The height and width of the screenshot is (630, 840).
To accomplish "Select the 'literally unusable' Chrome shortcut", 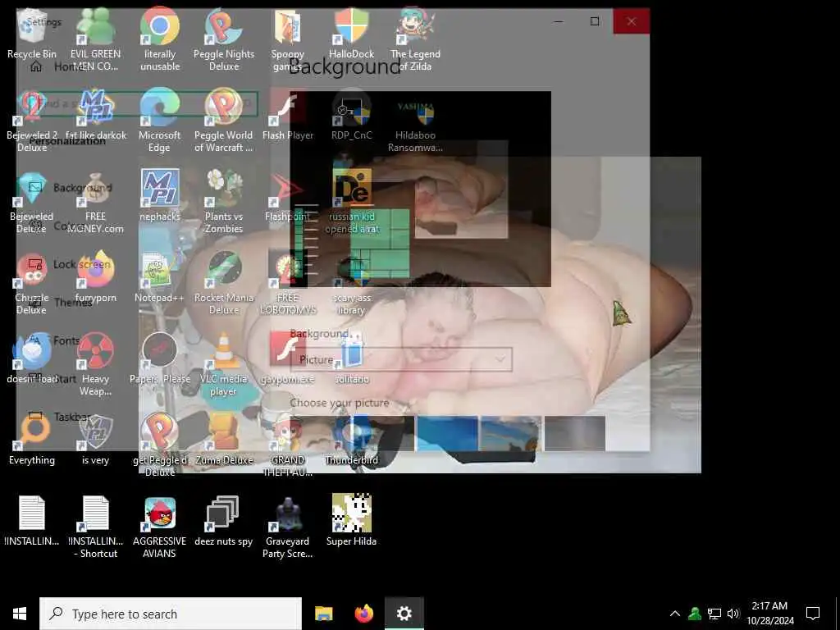I will [x=160, y=39].
